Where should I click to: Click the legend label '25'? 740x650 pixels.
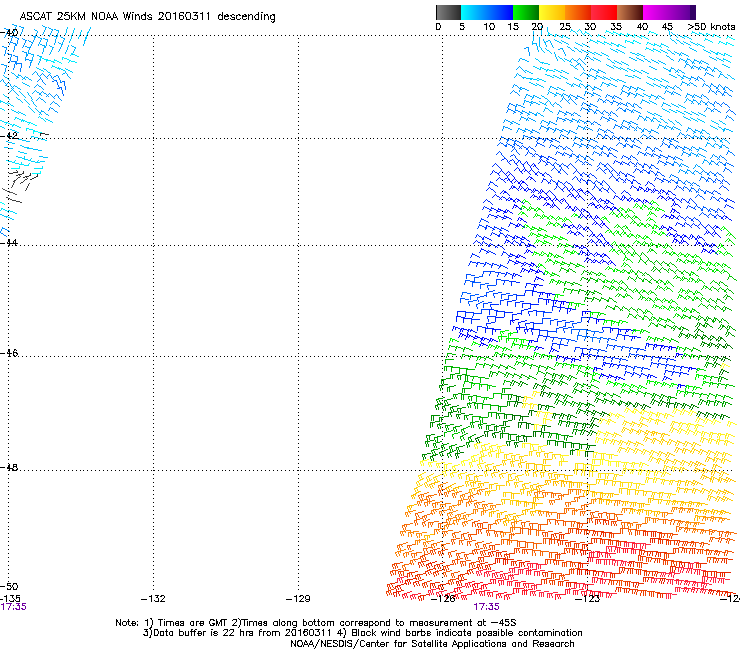[x=565, y=27]
